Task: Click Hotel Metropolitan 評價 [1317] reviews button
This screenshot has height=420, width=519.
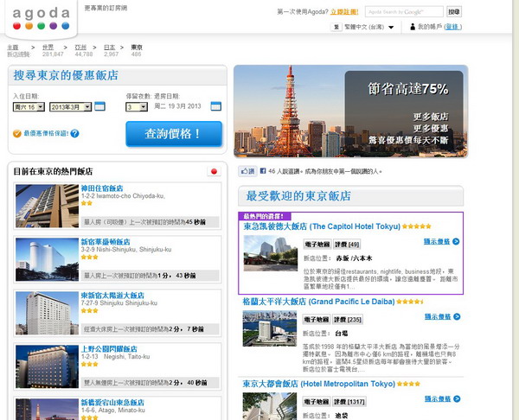Action: 349,402
